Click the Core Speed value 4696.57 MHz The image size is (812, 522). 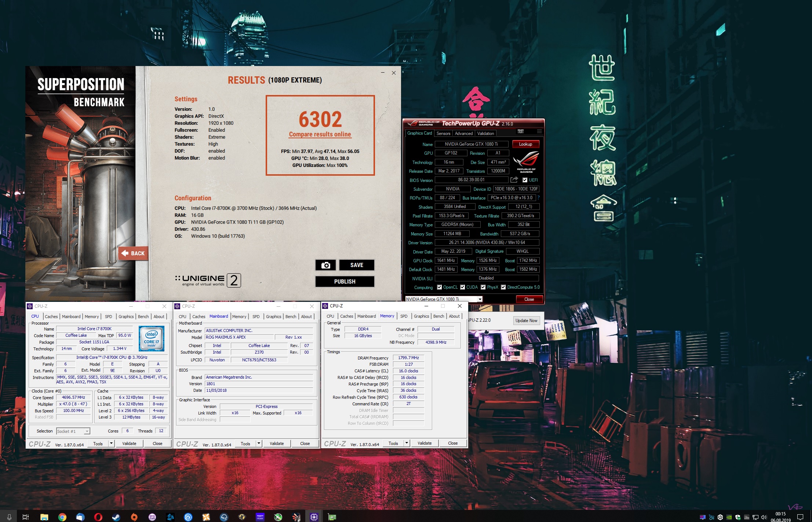73,397
